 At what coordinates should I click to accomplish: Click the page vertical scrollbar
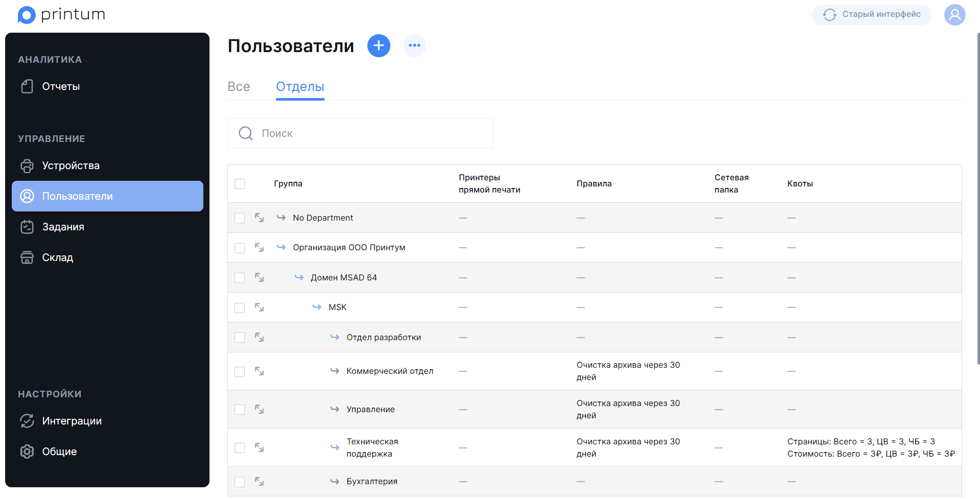978,199
